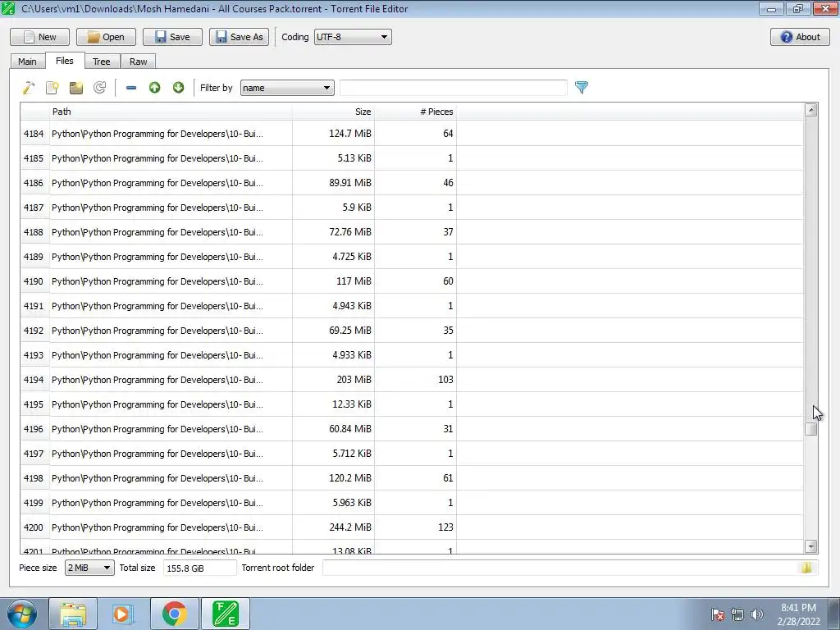Move file down with green down arrow

pyautogui.click(x=178, y=87)
